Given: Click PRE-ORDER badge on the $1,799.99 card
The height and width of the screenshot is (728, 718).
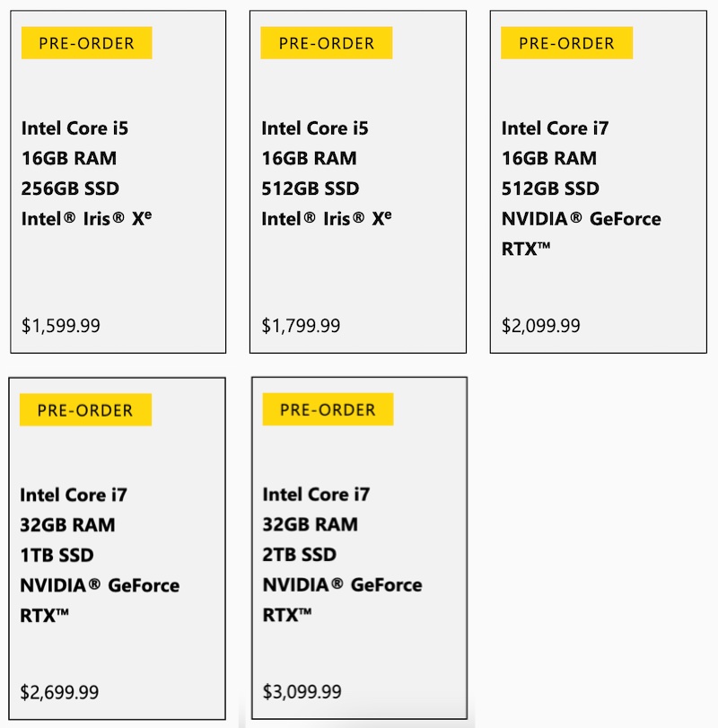Looking at the screenshot, I should [x=326, y=43].
